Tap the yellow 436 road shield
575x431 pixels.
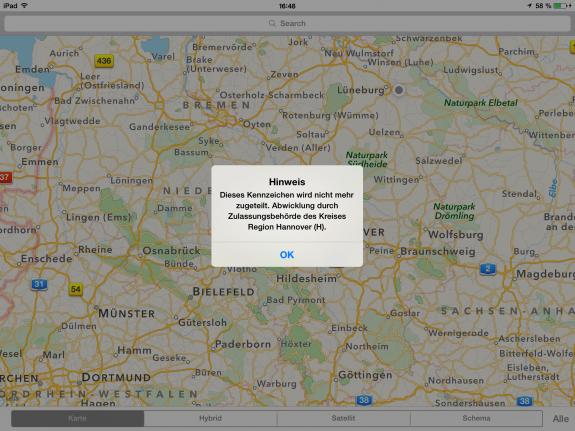(104, 61)
